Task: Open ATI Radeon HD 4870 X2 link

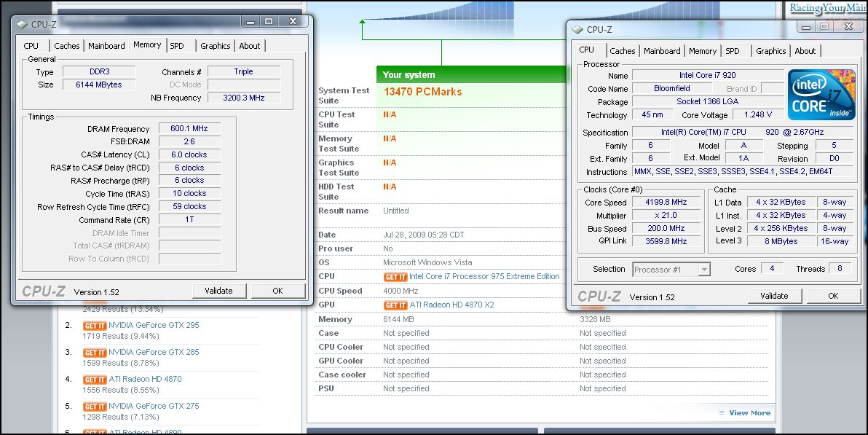Action: pyautogui.click(x=451, y=305)
